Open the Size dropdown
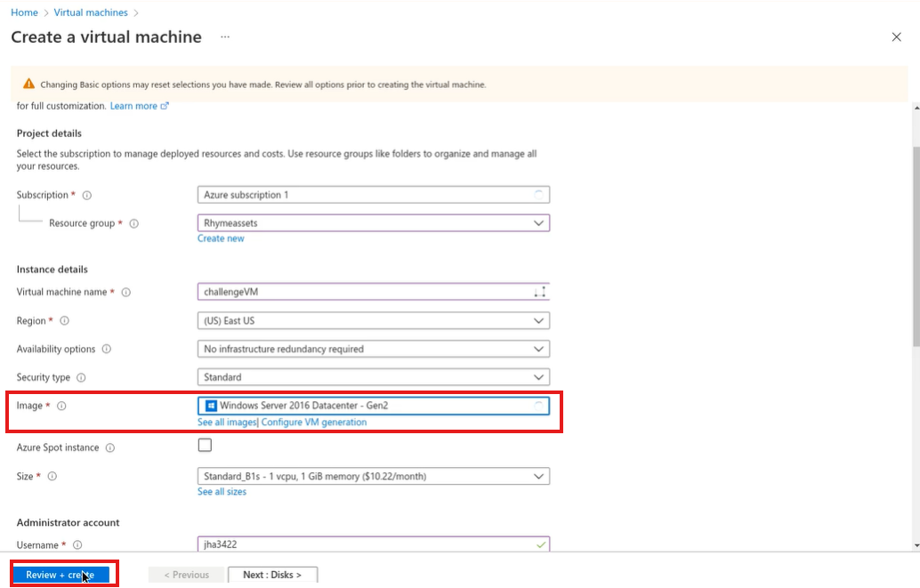Screen dimensions: 920x588 [374, 477]
